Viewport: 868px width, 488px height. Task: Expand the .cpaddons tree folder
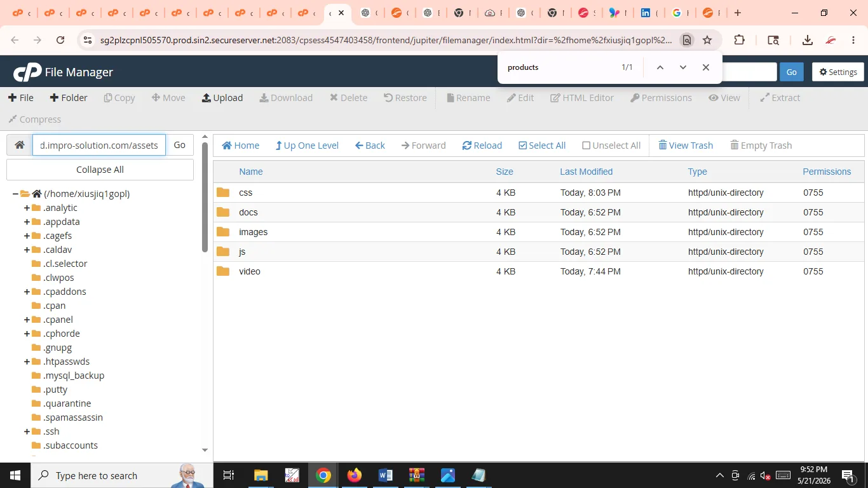(27, 292)
